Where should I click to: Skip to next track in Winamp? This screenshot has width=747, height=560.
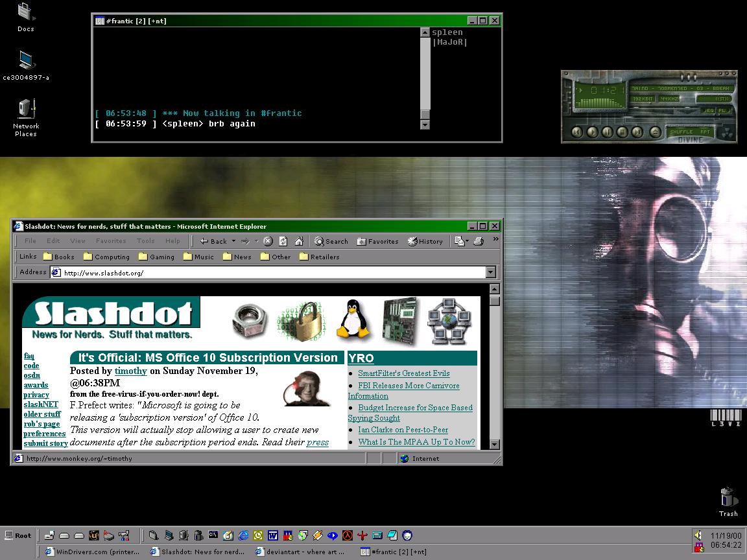[x=637, y=132]
